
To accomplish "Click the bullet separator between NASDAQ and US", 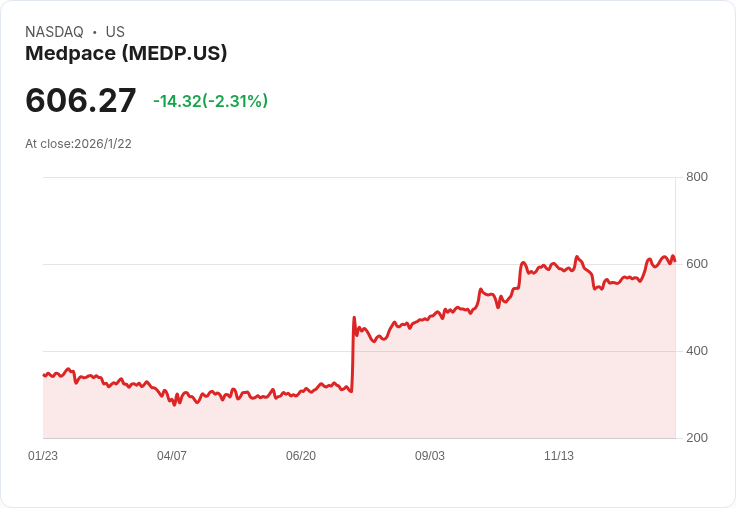I will [x=94, y=32].
